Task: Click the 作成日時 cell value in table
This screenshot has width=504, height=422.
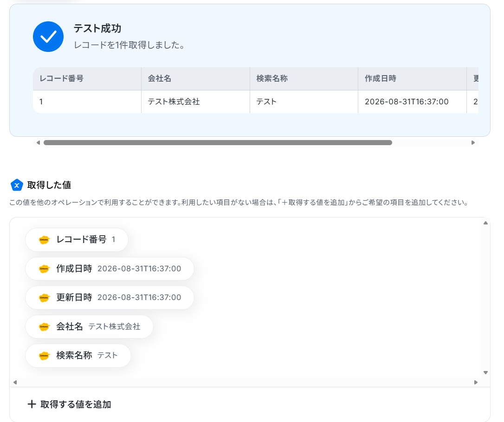Action: [x=407, y=102]
